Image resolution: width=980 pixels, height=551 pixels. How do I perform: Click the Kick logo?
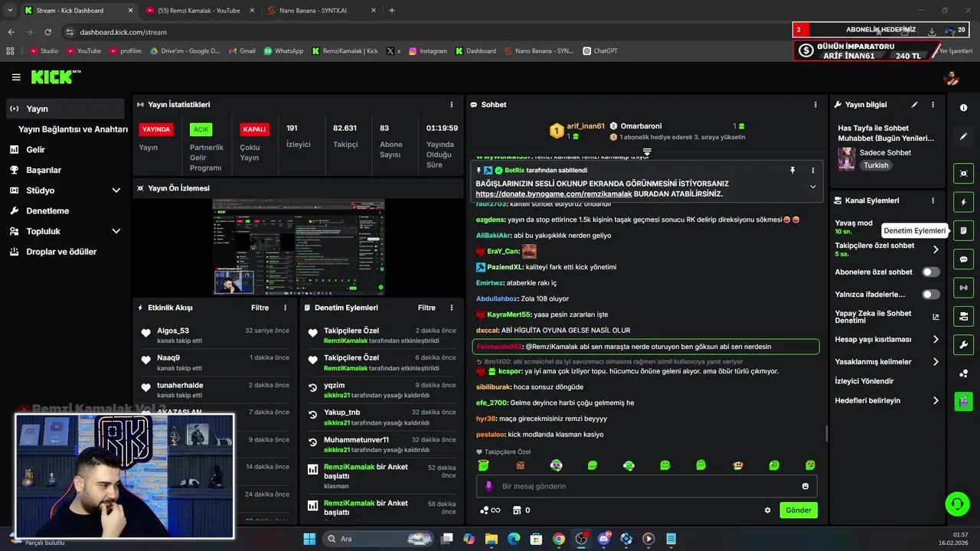click(55, 77)
